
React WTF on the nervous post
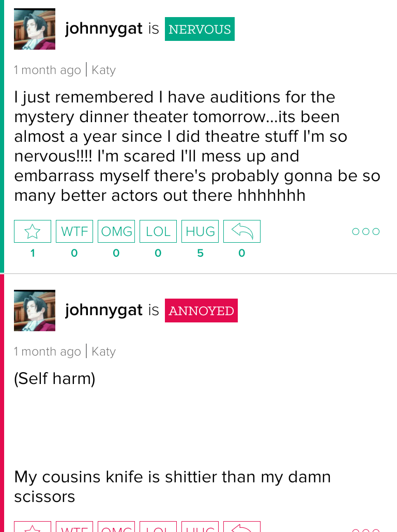[x=74, y=231]
